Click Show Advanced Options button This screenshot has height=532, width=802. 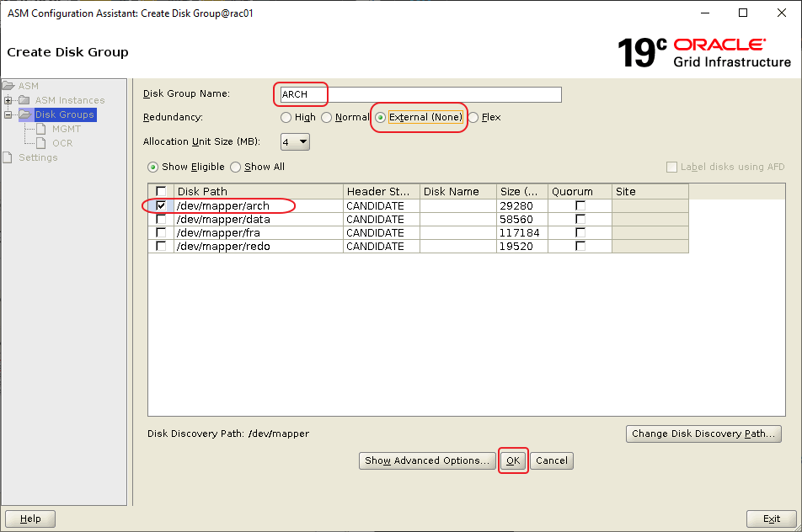pos(426,460)
